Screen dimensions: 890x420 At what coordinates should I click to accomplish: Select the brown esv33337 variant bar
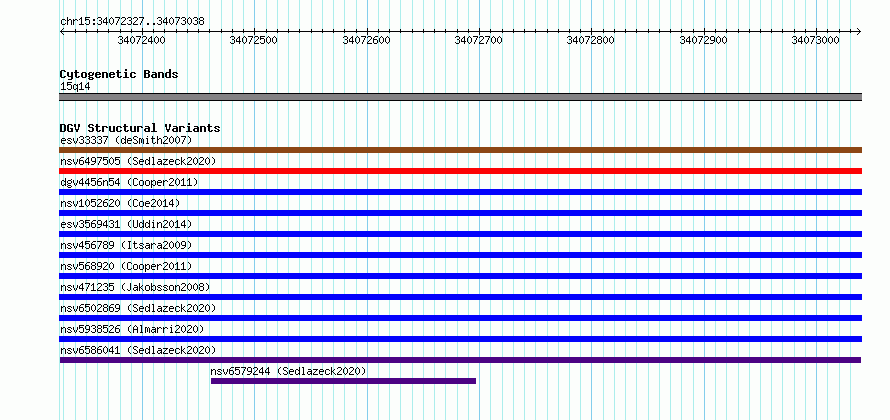tap(460, 150)
